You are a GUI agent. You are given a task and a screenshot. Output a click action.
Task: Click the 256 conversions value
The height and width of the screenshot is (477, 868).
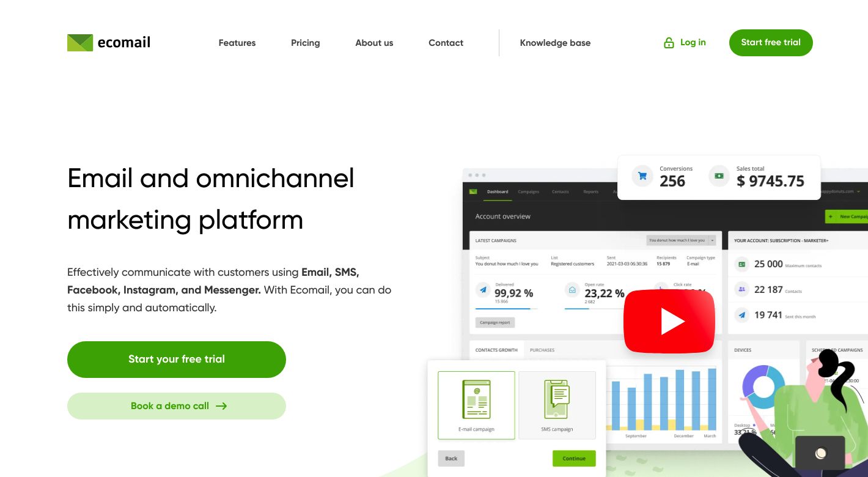point(672,181)
